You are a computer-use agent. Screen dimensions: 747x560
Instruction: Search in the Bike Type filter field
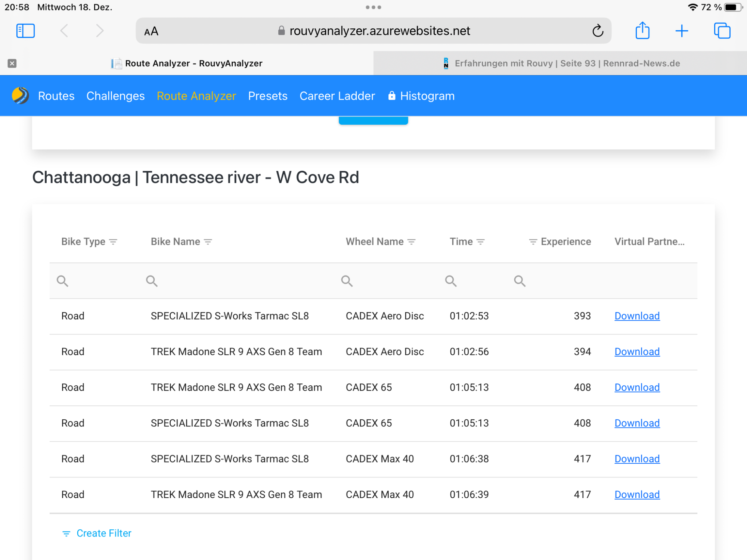pos(94,281)
